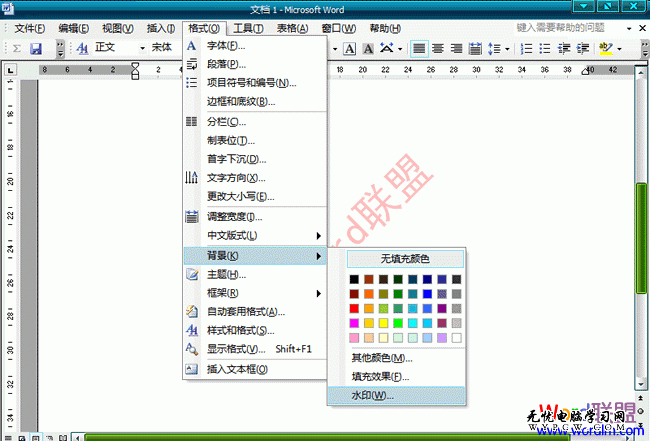The height and width of the screenshot is (441, 650).
Task: Open the 表格(A) menu
Action: click(x=293, y=28)
